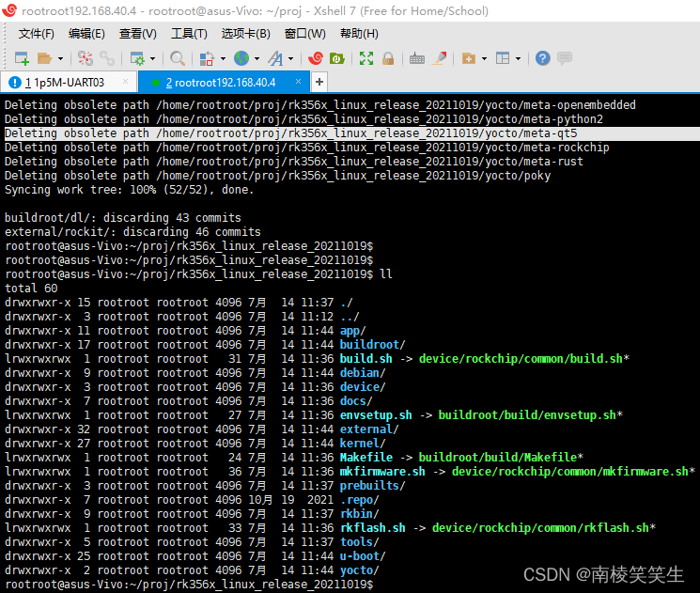The height and width of the screenshot is (593, 700).
Task: Open the 帮助(H) menu
Action: pos(359,34)
